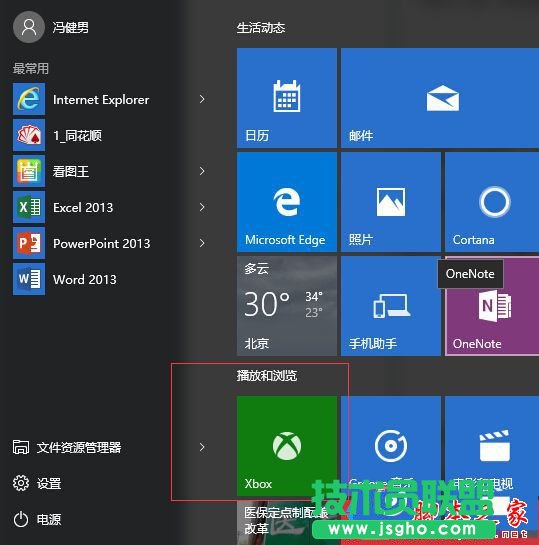Expand 文件资源管理器 jump list arrow
Screen dimensions: 539x545
point(202,447)
